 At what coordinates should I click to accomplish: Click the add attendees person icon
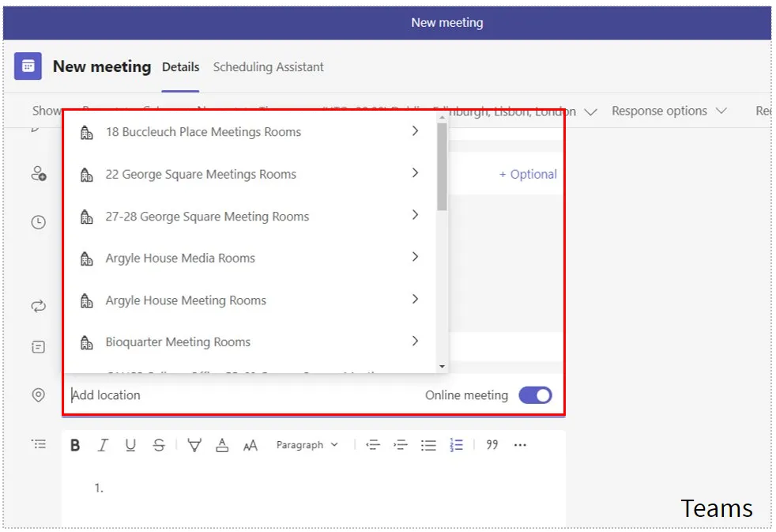pos(38,175)
